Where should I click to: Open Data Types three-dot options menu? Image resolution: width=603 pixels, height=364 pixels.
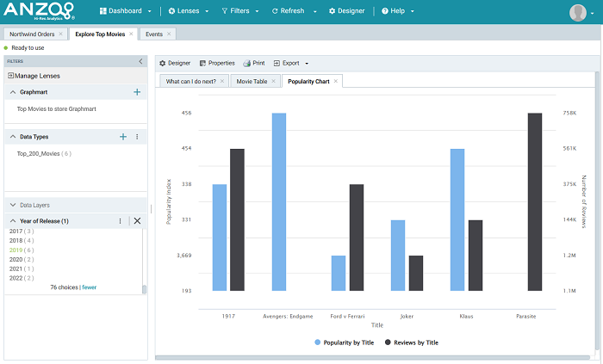[137, 137]
